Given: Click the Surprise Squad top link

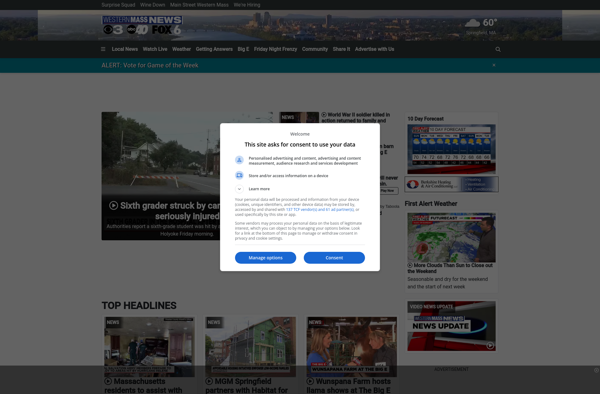Looking at the screenshot, I should [x=118, y=5].
